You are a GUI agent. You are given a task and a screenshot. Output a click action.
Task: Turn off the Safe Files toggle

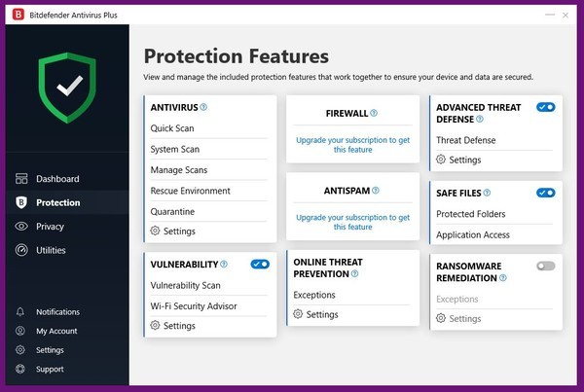tap(546, 193)
